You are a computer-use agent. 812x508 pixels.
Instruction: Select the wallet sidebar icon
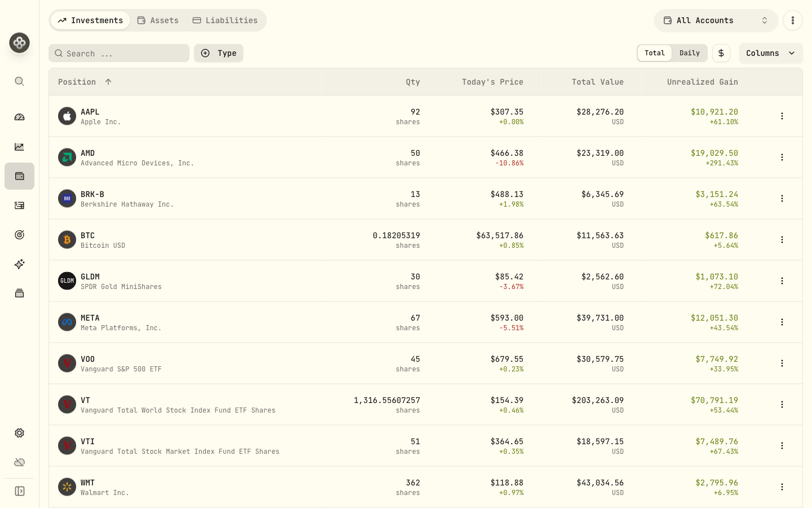(x=19, y=176)
